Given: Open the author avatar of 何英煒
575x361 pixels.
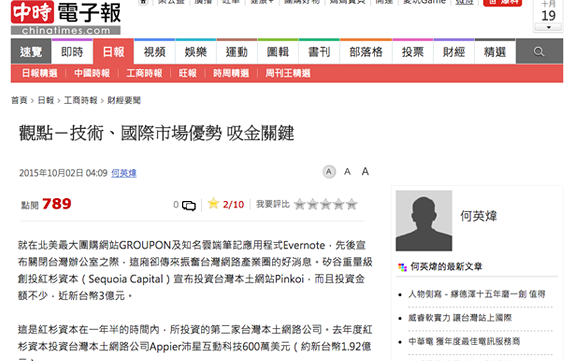Looking at the screenshot, I should [424, 220].
